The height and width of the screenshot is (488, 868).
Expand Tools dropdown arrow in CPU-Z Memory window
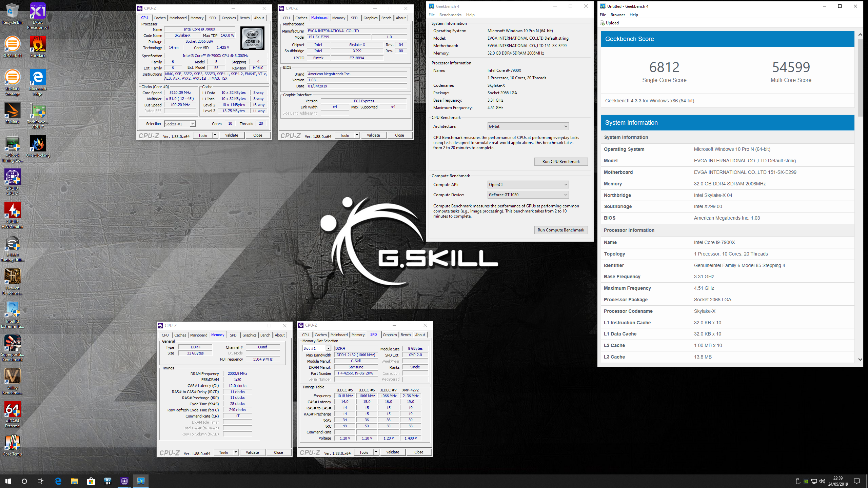pos(236,452)
